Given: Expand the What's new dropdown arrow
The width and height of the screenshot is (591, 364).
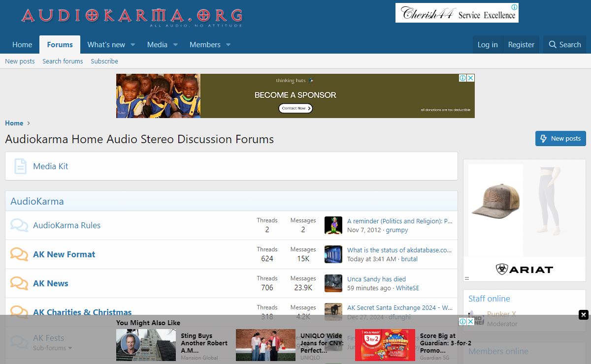Looking at the screenshot, I should [132, 45].
